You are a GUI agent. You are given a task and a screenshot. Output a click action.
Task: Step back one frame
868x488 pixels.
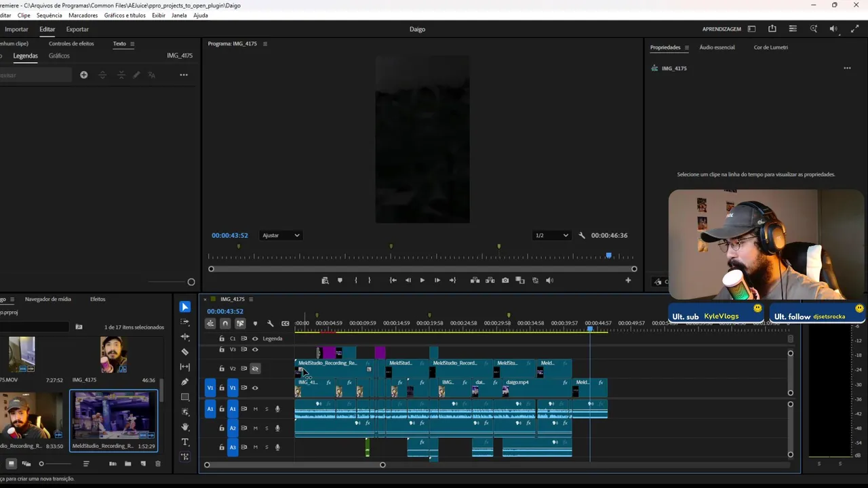[408, 280]
